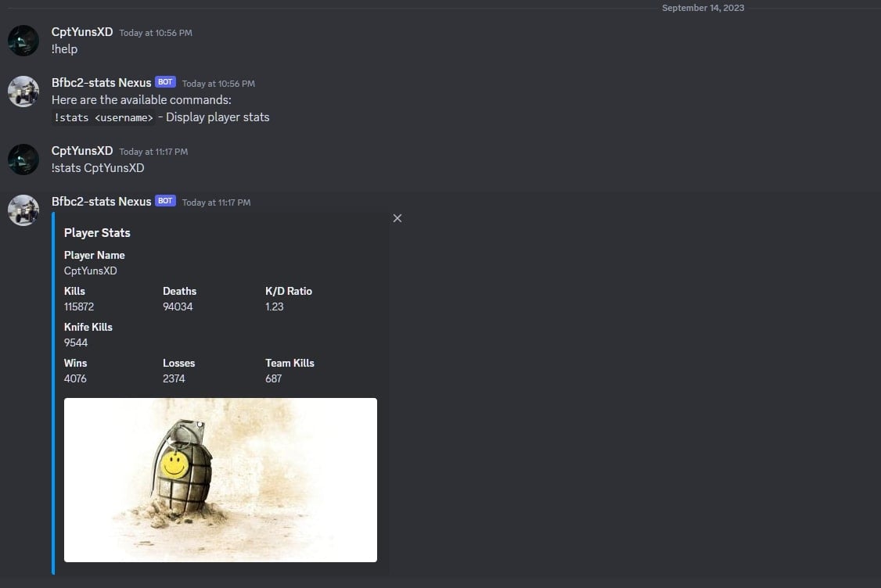Screen dimensions: 881x588
Task: Click the bot avatar beside the Player Stats embed
Action: pos(23,210)
